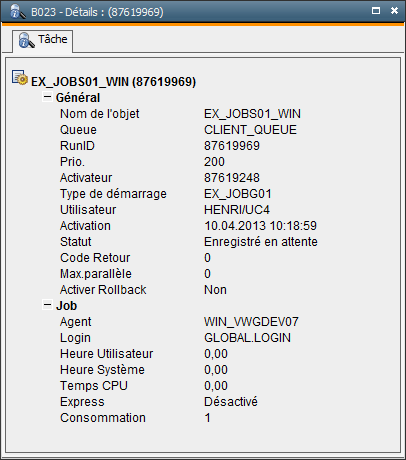Close the B023 Détails window

(394, 11)
